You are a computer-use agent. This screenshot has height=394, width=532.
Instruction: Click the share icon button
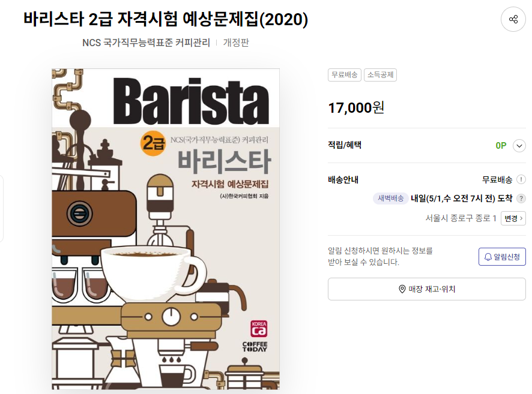click(x=513, y=19)
